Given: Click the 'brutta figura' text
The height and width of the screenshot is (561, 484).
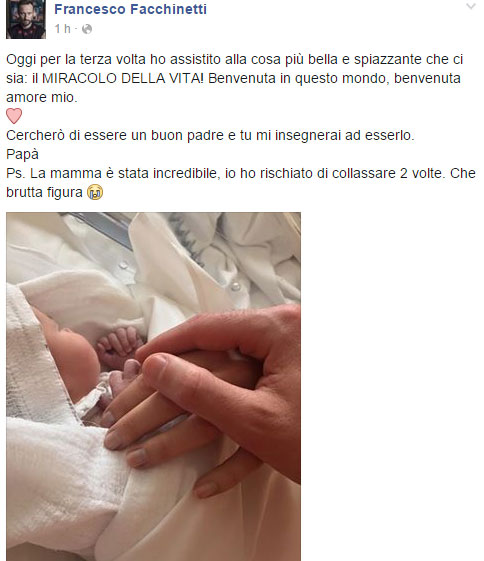Looking at the screenshot, I should coord(44,192).
